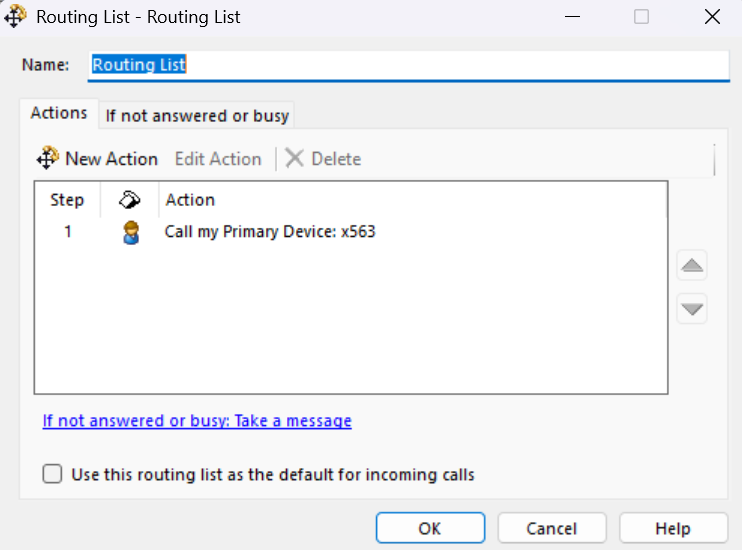Click the Name text field
The height and width of the screenshot is (550, 742).
[410, 65]
